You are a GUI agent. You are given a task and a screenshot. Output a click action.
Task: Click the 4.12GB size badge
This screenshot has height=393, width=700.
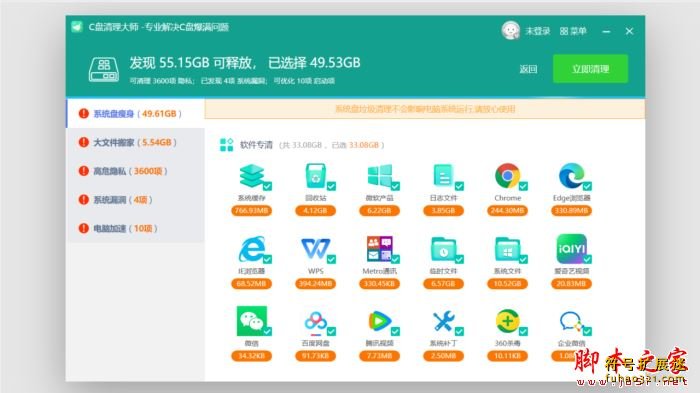(x=316, y=210)
